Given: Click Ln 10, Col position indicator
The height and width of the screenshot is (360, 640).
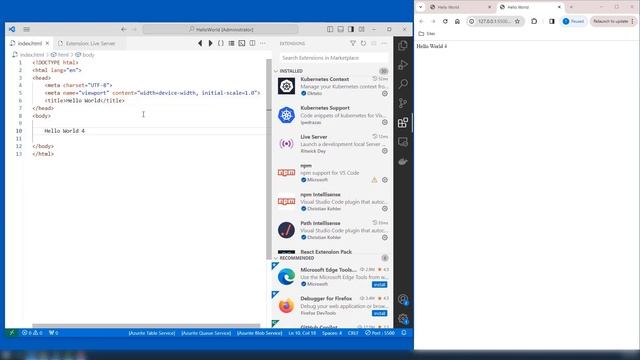Looking at the screenshot, I should click(302, 333).
